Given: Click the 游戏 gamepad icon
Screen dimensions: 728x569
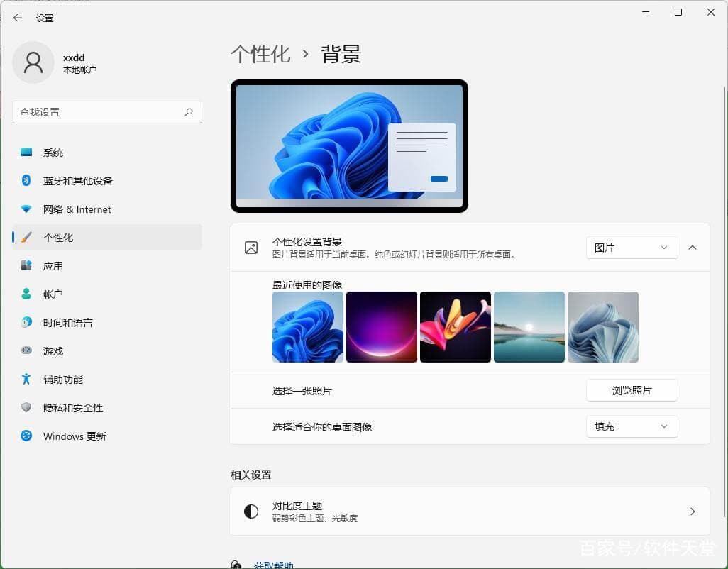Looking at the screenshot, I should pos(26,350).
